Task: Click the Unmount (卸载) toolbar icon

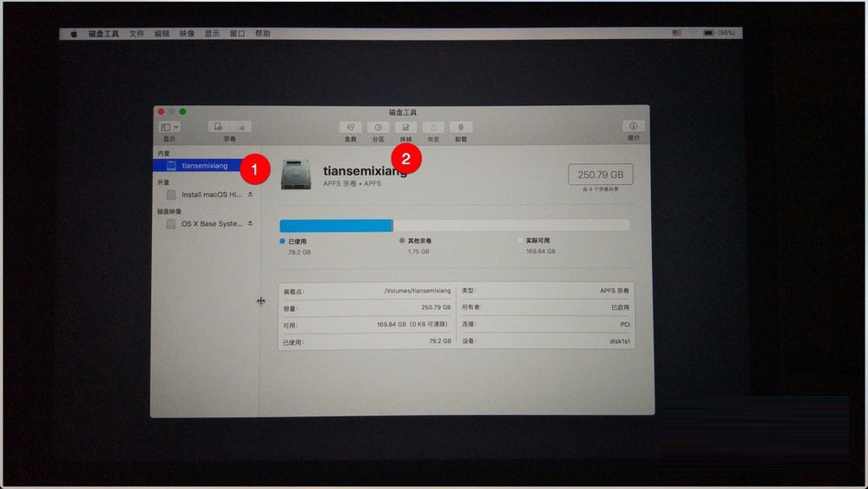Action: (x=460, y=127)
